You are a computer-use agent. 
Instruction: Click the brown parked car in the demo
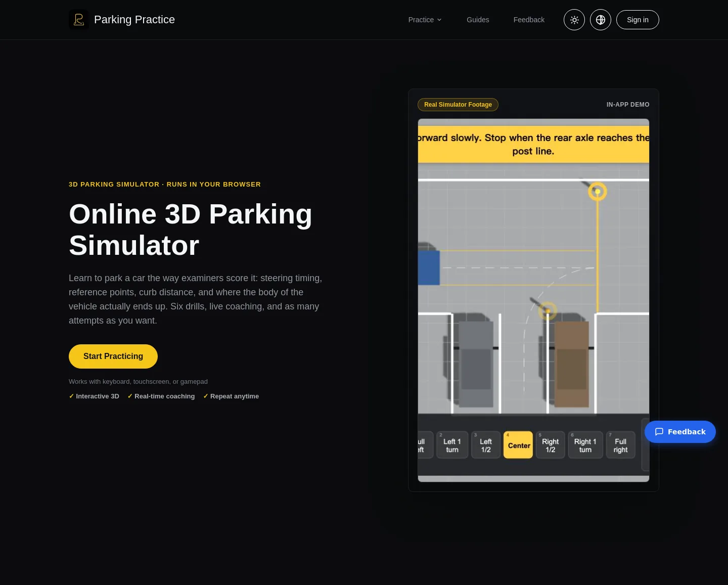(x=571, y=364)
